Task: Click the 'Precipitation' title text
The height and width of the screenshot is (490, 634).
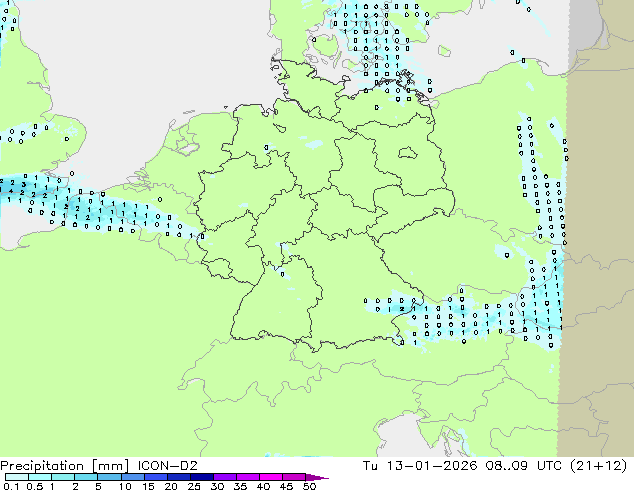Action: [42, 466]
